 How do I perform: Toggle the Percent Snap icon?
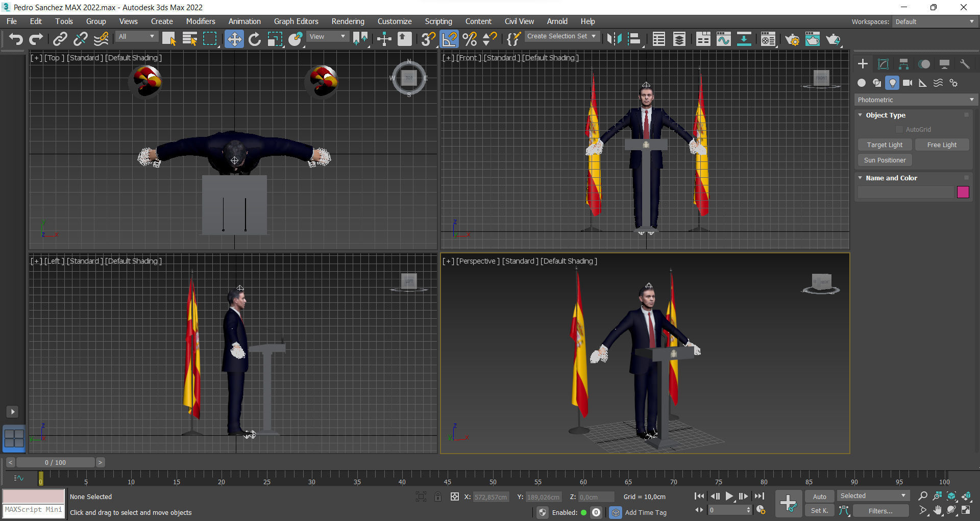[x=470, y=39]
